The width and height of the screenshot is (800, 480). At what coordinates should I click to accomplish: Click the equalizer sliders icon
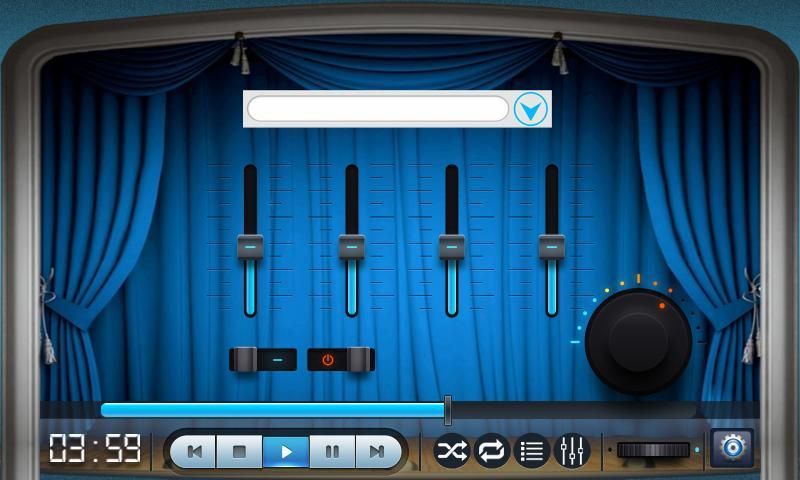pos(572,451)
